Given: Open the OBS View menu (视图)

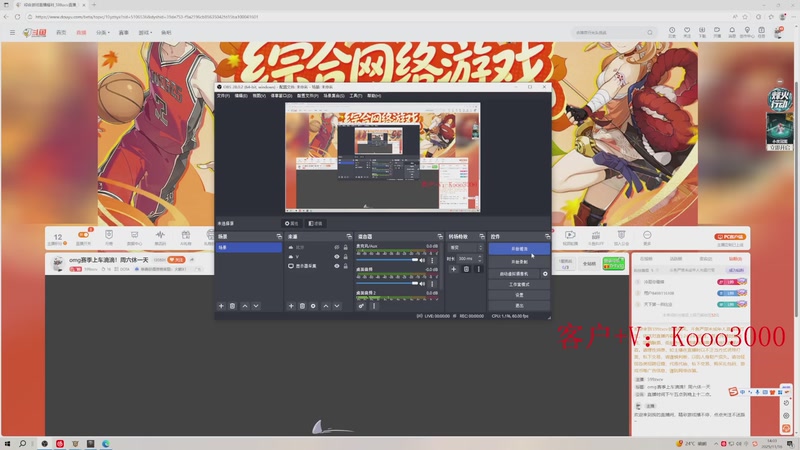Looking at the screenshot, I should [x=259, y=96].
